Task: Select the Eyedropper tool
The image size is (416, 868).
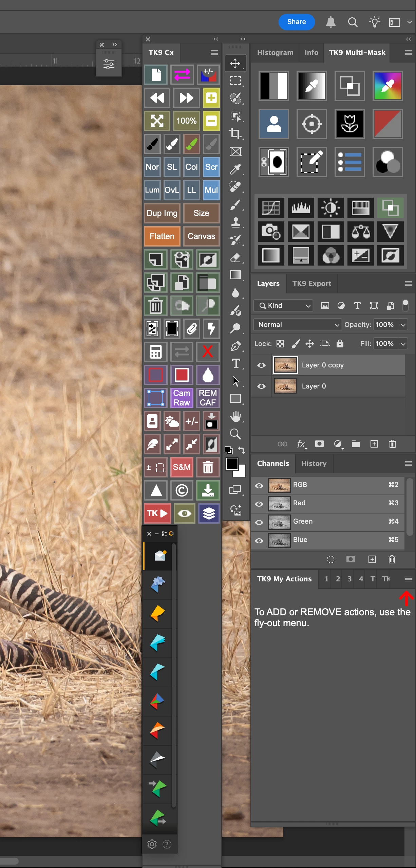Action: tap(235, 169)
